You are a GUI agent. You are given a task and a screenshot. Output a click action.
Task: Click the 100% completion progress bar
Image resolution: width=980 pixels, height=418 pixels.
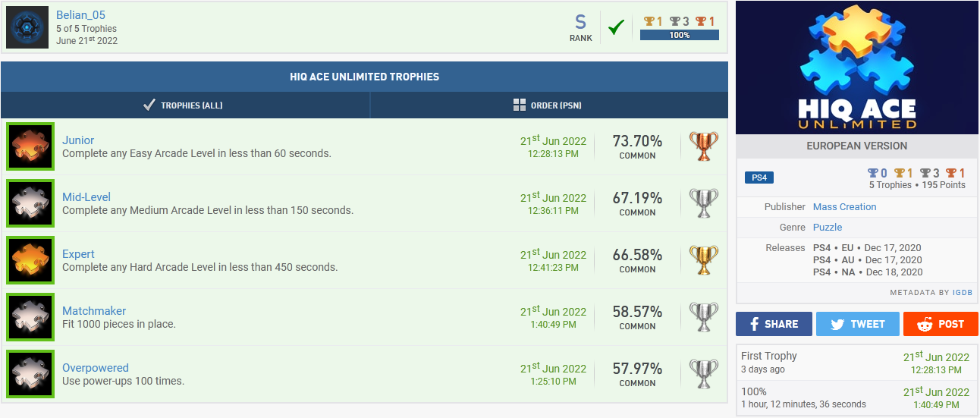[679, 35]
